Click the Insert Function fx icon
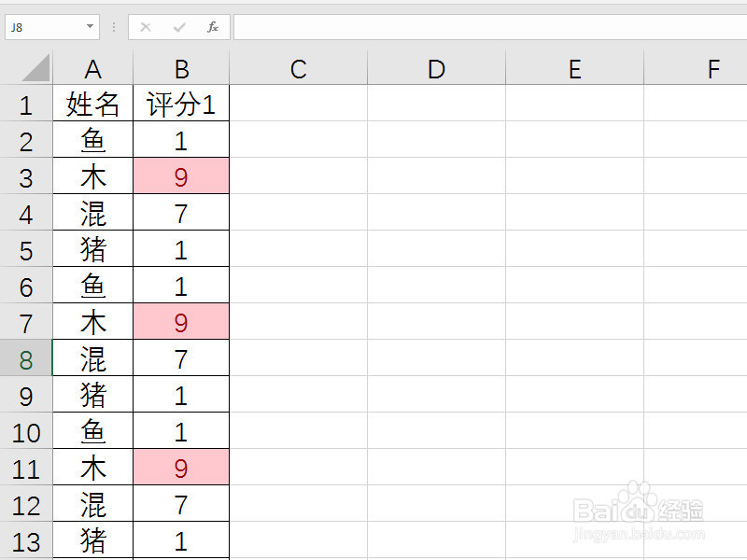The height and width of the screenshot is (560, 747). 213,27
